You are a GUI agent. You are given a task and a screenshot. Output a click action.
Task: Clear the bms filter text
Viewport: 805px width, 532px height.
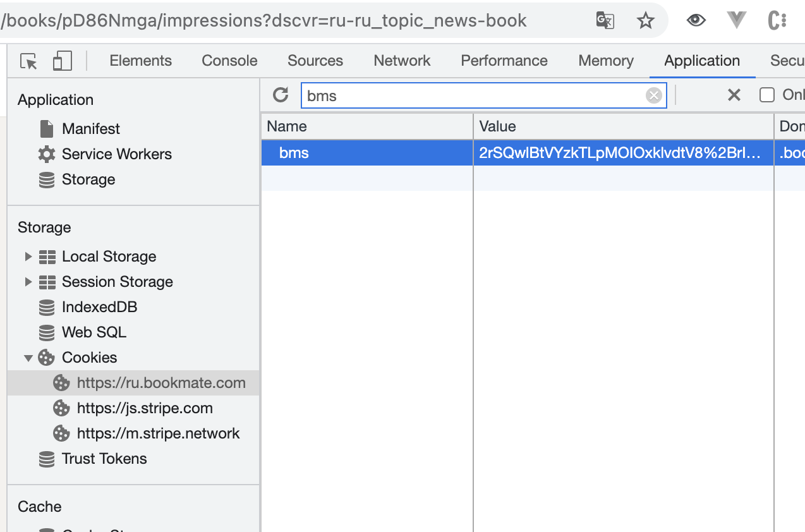(653, 95)
